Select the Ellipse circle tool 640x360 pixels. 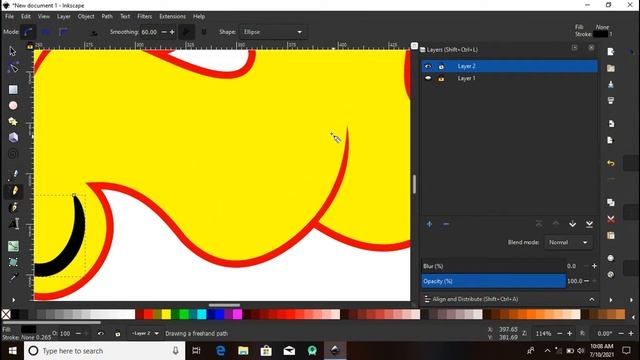tap(13, 105)
